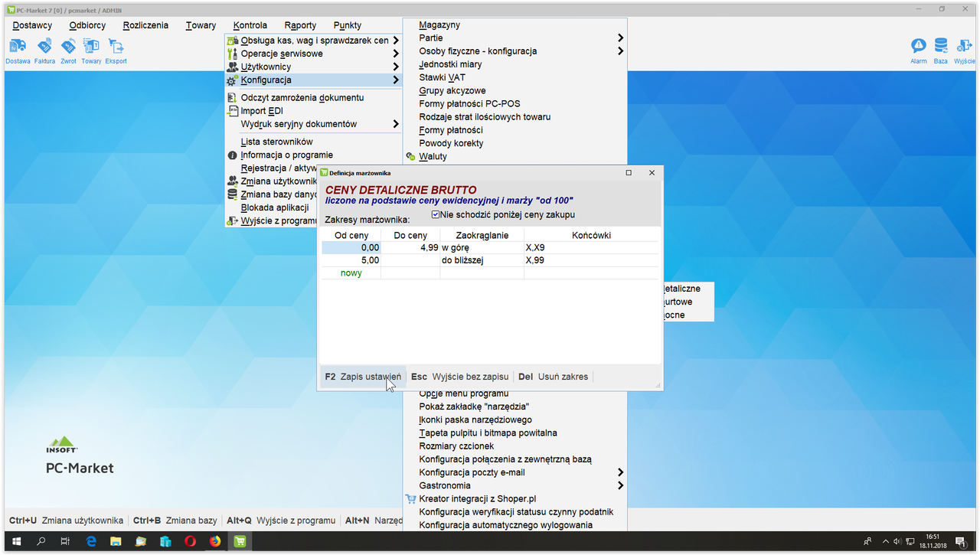Select Lista sterowników menu entry
Viewport: 980px width, 555px height.
point(313,142)
